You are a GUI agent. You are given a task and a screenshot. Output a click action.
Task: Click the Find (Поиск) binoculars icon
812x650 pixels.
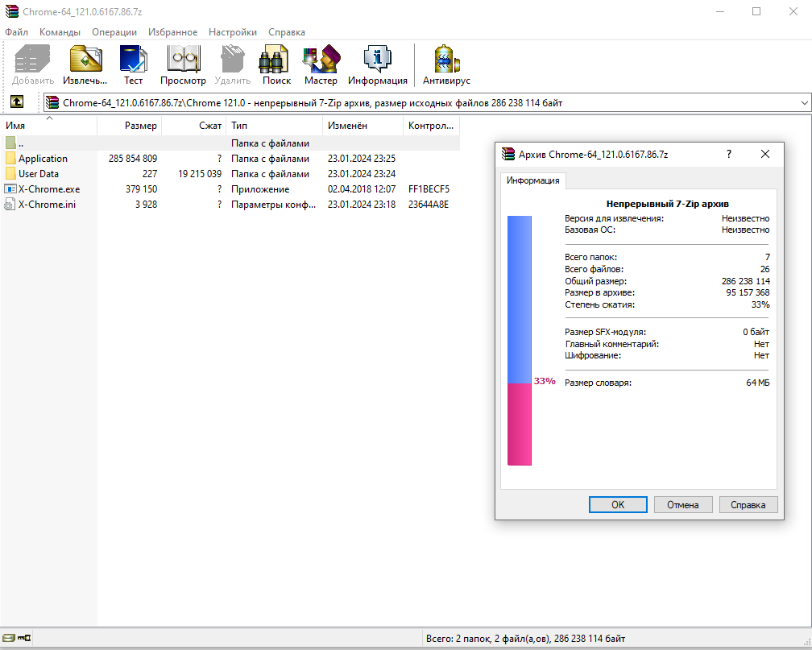coord(276,60)
